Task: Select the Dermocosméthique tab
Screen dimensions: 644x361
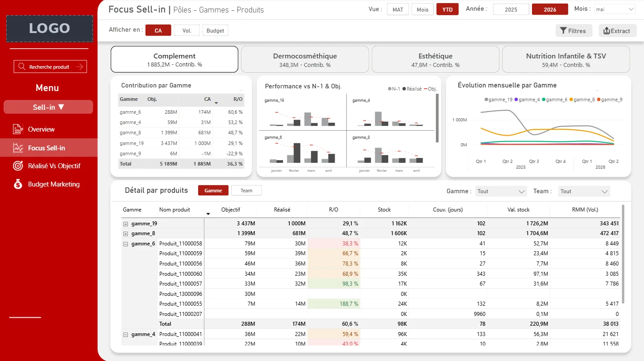Action: [x=305, y=59]
